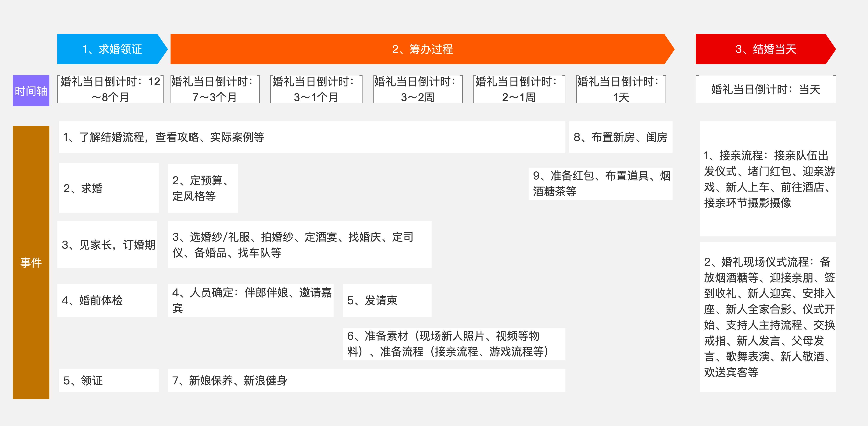Click the '5、领证' event card
This screenshot has height=426, width=868.
point(108,380)
